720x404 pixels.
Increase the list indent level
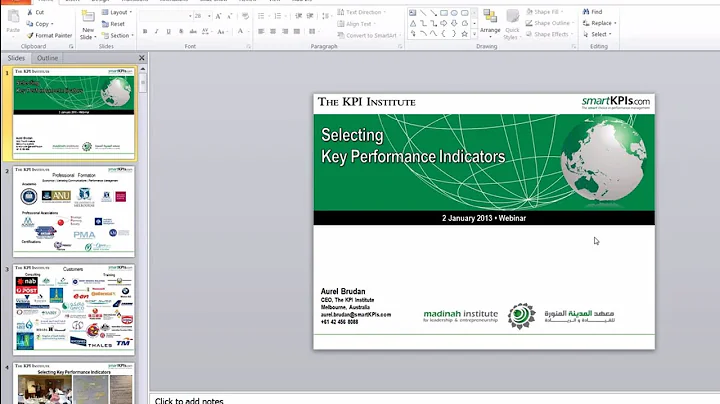tap(310, 16)
